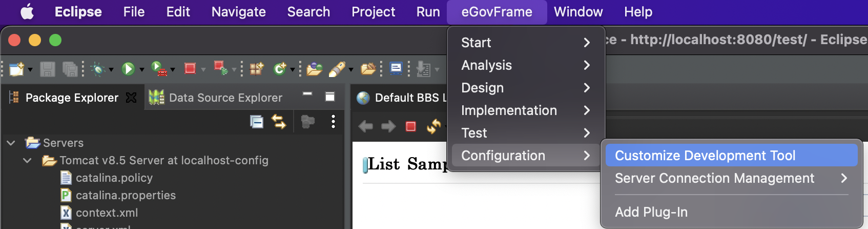868x229 pixels.
Task: Click the browser Forward arrow
Action: [388, 126]
